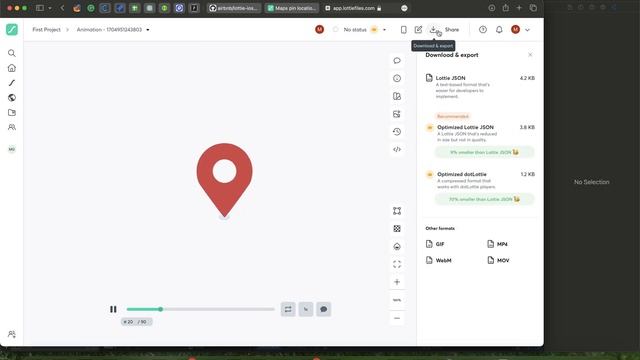Open the browser share icon

point(506,8)
